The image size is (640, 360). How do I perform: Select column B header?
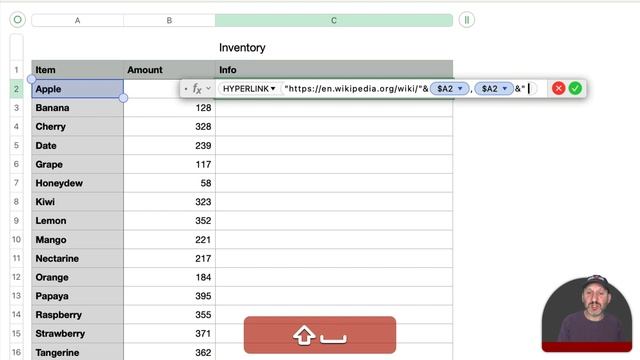click(169, 20)
